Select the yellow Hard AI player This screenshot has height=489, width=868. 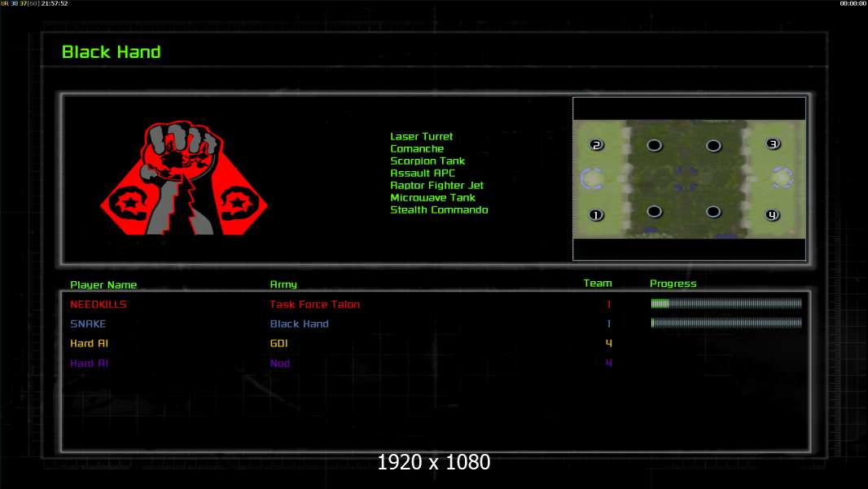tap(89, 343)
